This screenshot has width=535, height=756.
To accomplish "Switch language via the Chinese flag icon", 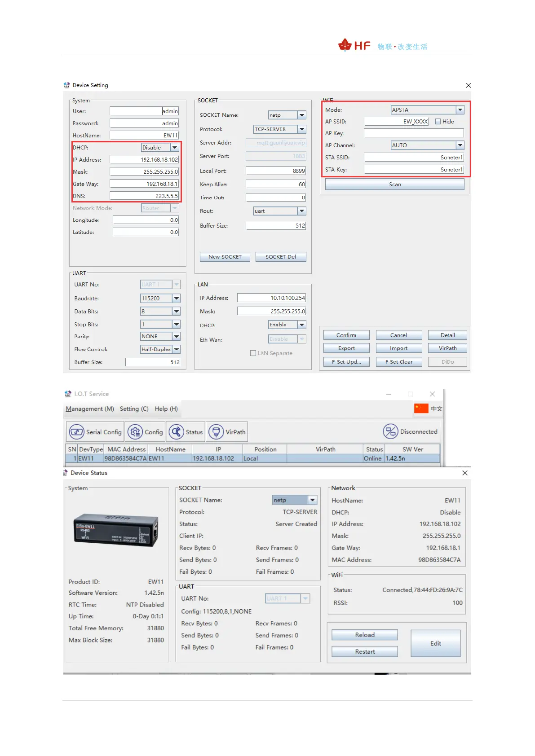I will pos(421,409).
